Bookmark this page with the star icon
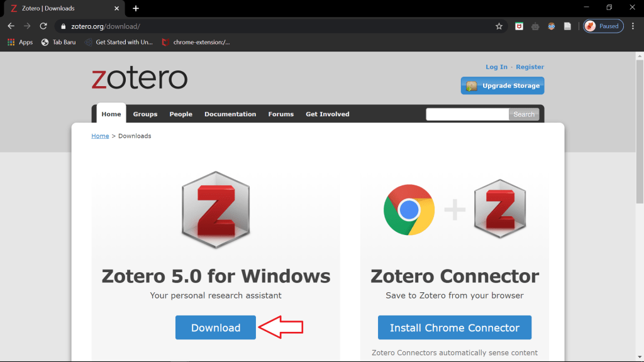Screen dimensions: 644x362 pos(499,26)
